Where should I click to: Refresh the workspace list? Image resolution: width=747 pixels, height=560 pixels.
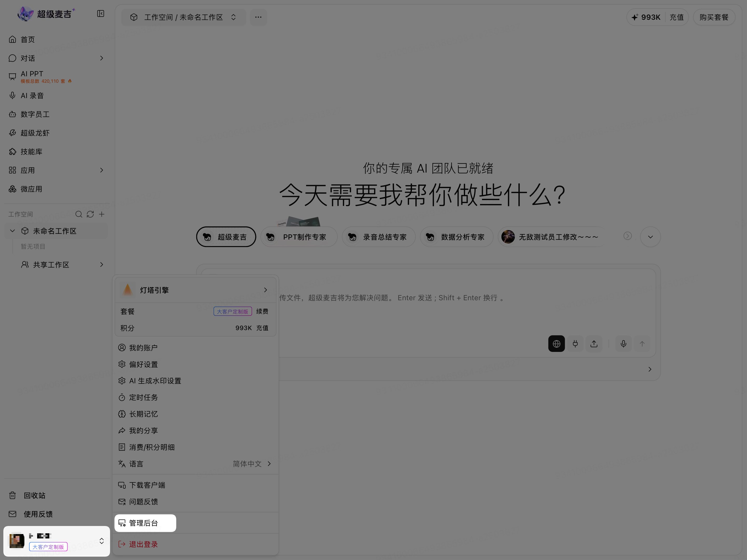click(x=90, y=214)
